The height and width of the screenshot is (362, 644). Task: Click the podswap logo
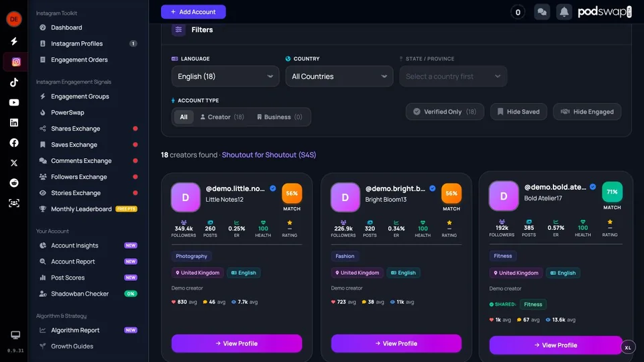pos(604,11)
